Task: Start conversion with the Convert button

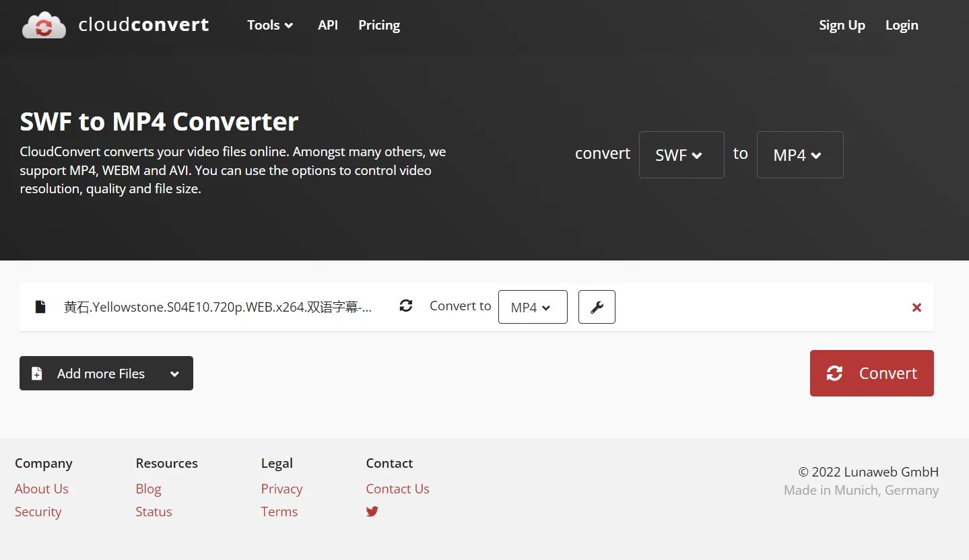Action: 871,373
